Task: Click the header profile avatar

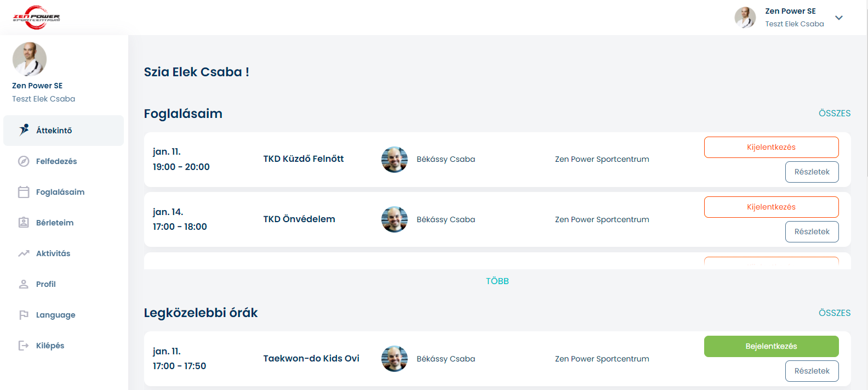Action: tap(745, 18)
